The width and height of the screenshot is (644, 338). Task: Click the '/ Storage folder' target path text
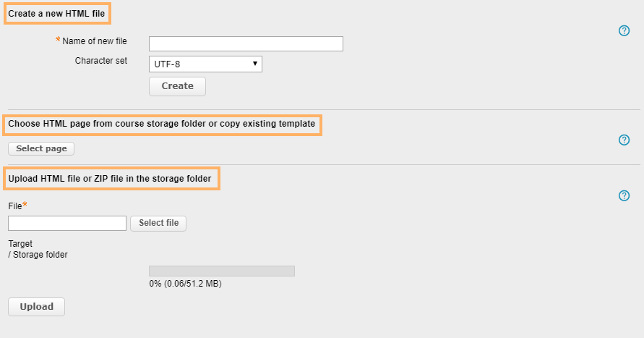pyautogui.click(x=38, y=254)
